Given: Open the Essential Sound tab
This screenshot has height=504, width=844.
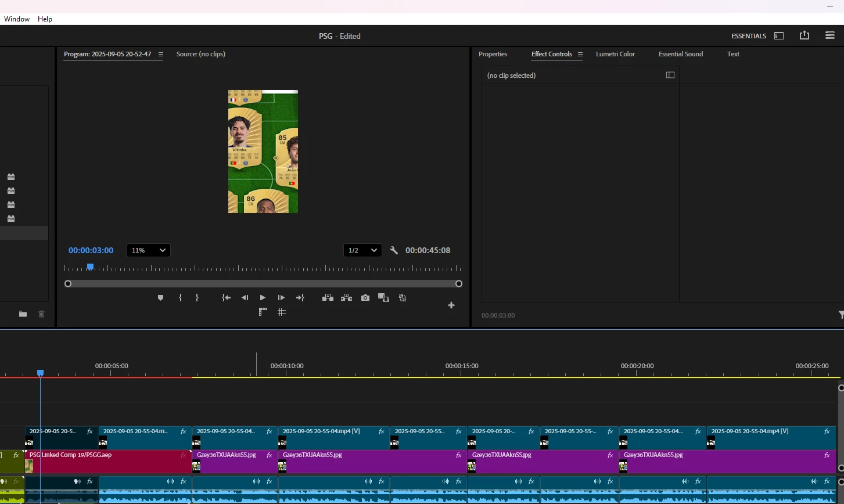Looking at the screenshot, I should click(x=680, y=54).
